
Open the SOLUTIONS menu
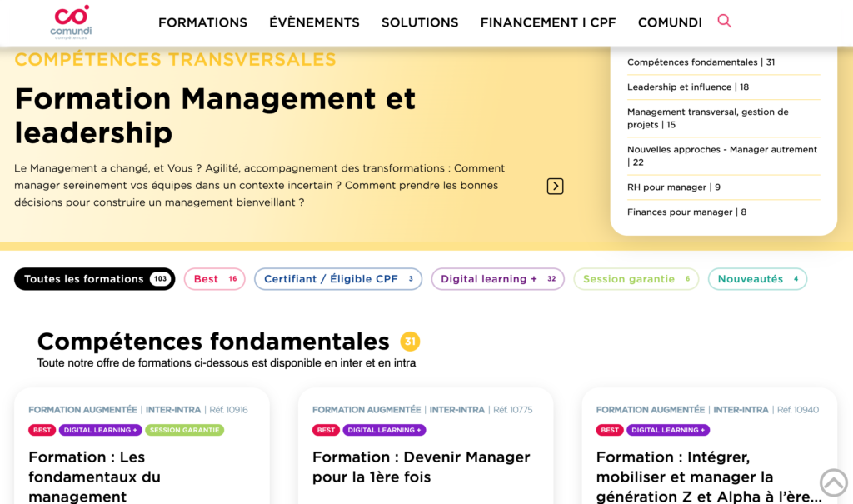420,22
